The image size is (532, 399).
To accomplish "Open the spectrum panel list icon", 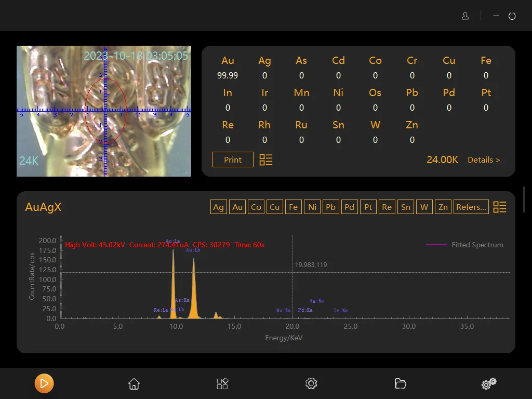I will pos(499,207).
